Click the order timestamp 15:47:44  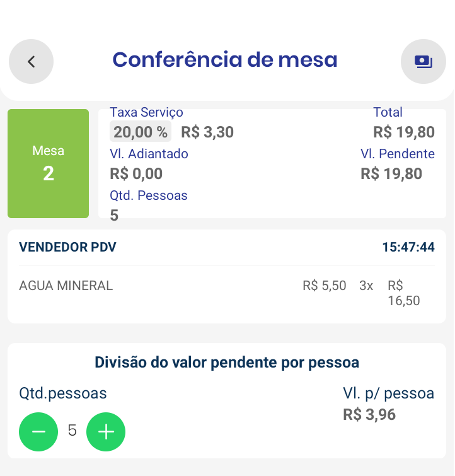point(408,247)
